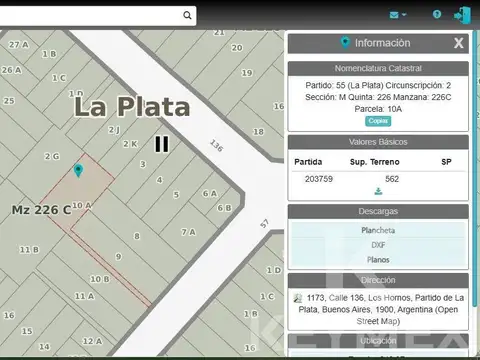Select parcel 27 A on the map
Image resolution: width=480 pixels, height=360 pixels.
(x=19, y=45)
